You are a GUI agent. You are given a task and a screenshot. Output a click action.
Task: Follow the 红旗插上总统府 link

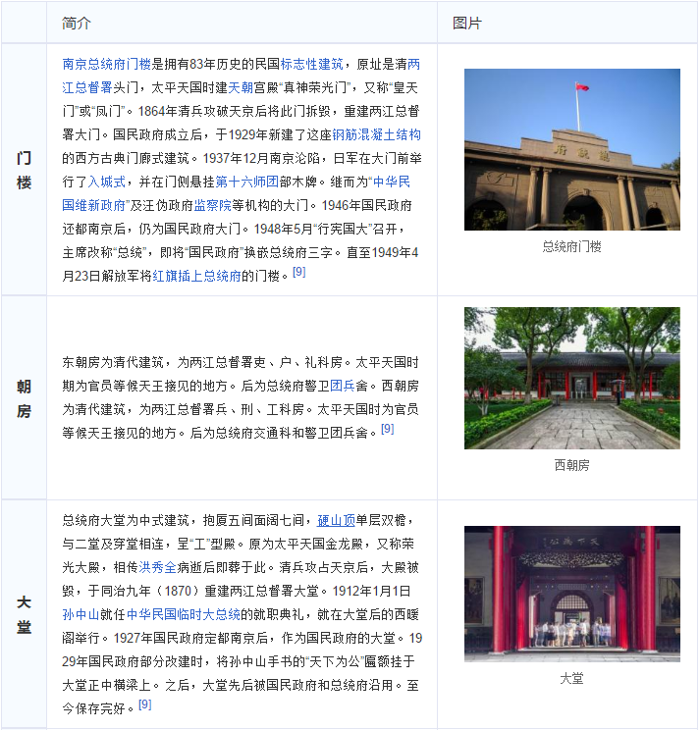click(x=196, y=276)
